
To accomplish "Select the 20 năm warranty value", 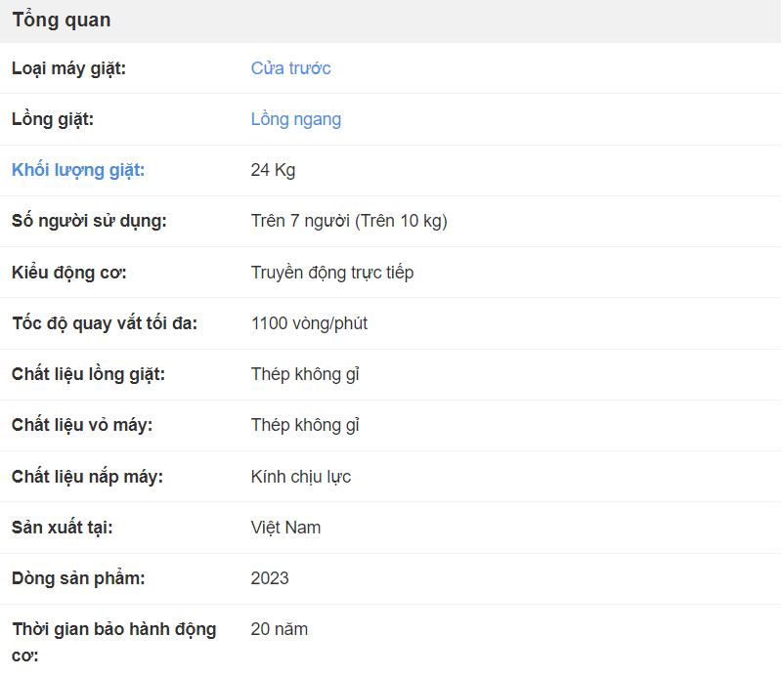I will pos(280,630).
